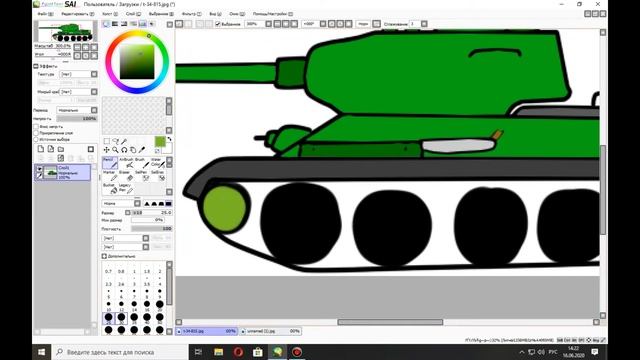
Task: Select the Bucket fill tool
Action: tap(110, 188)
